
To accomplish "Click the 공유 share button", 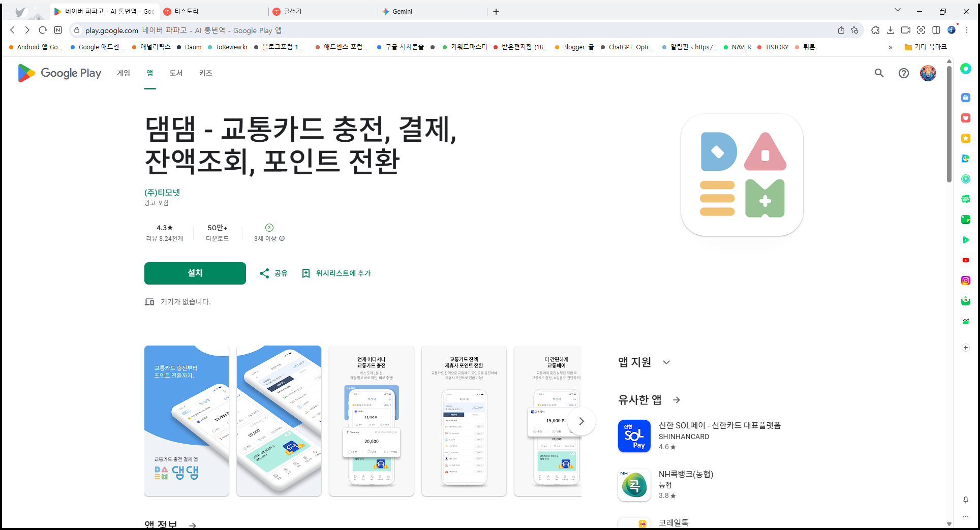I will (x=273, y=273).
